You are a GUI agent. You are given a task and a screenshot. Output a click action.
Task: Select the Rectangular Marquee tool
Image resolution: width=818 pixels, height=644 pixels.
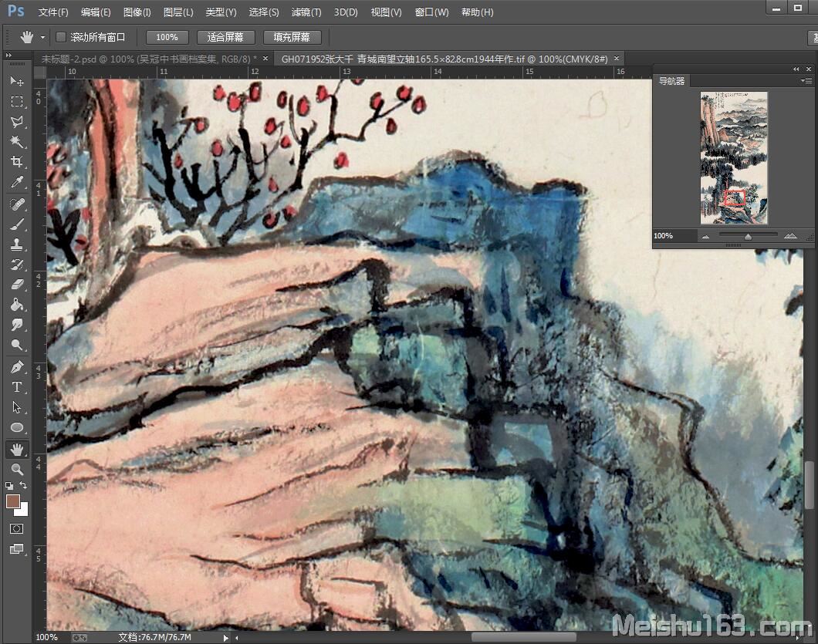[x=17, y=101]
